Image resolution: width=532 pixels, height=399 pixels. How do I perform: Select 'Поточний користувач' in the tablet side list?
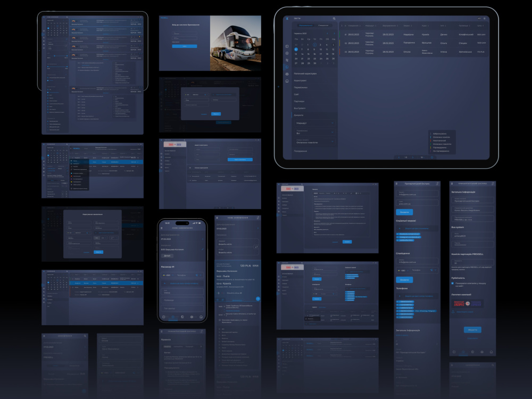pos(305,73)
